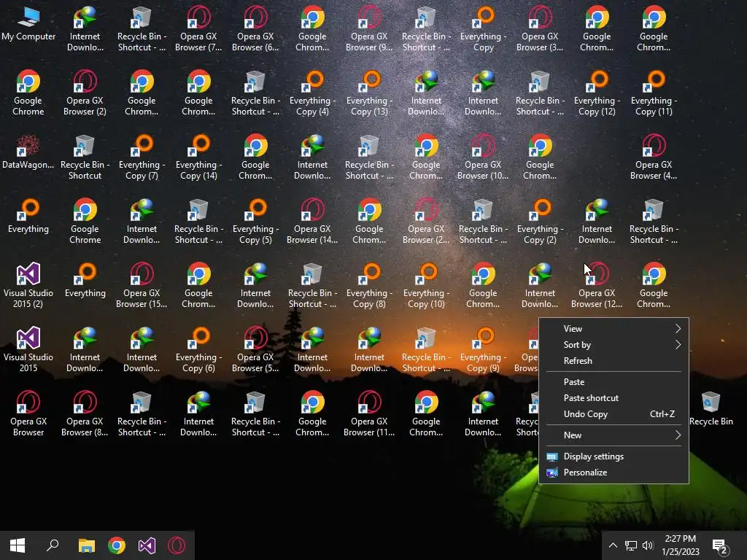Select the Everything - Copy (2) icon
This screenshot has height=560, width=747.
[540, 222]
